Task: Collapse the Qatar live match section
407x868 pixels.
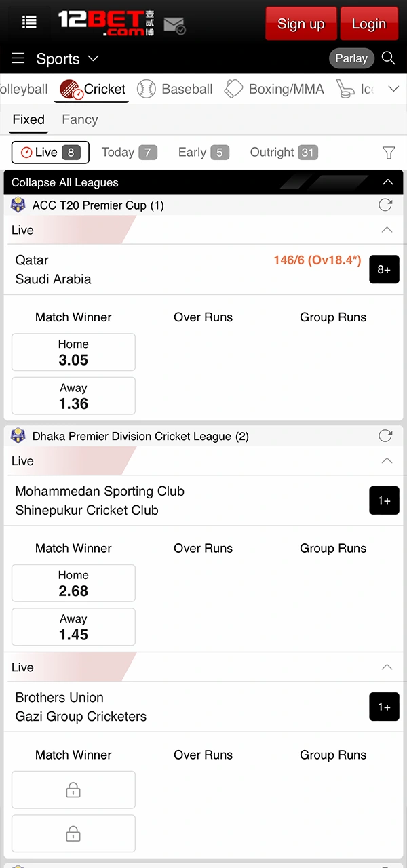Action: (x=387, y=230)
